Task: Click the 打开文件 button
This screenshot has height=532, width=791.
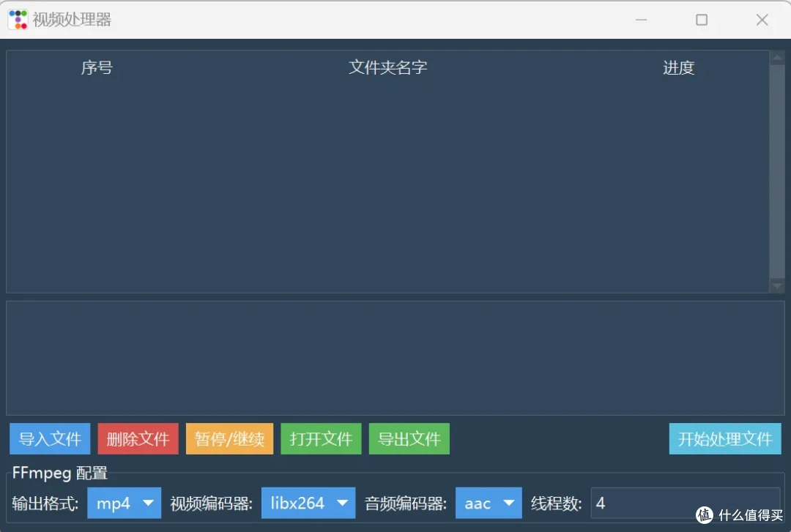Action: (321, 439)
